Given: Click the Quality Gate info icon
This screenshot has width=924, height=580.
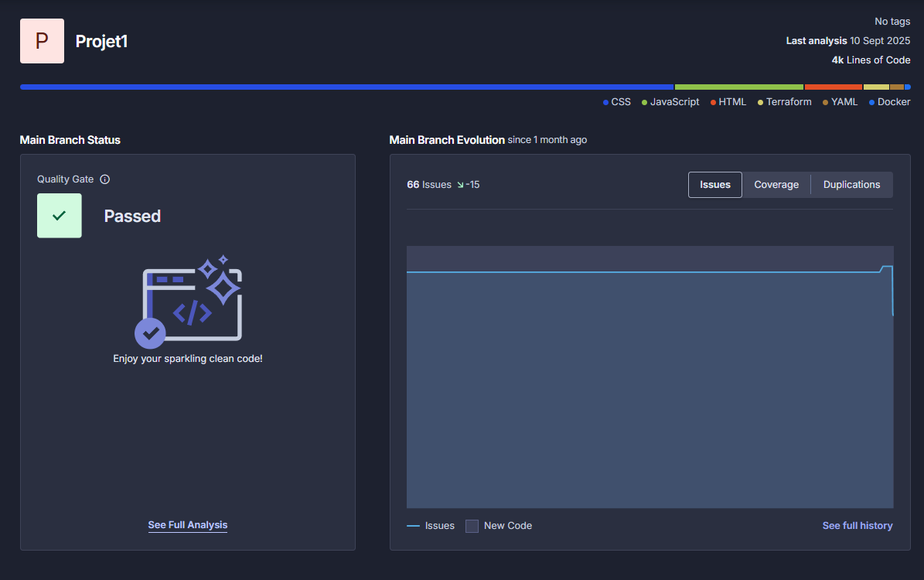Looking at the screenshot, I should point(105,179).
